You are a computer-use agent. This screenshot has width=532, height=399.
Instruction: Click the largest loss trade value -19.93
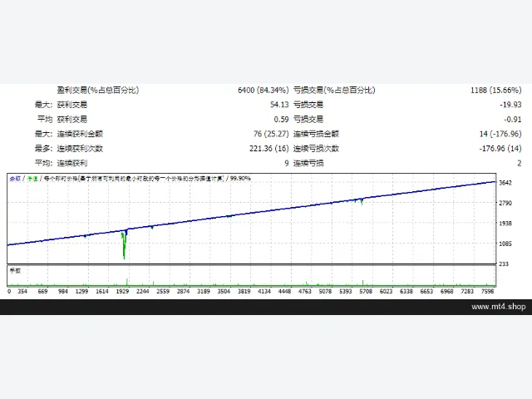510,105
